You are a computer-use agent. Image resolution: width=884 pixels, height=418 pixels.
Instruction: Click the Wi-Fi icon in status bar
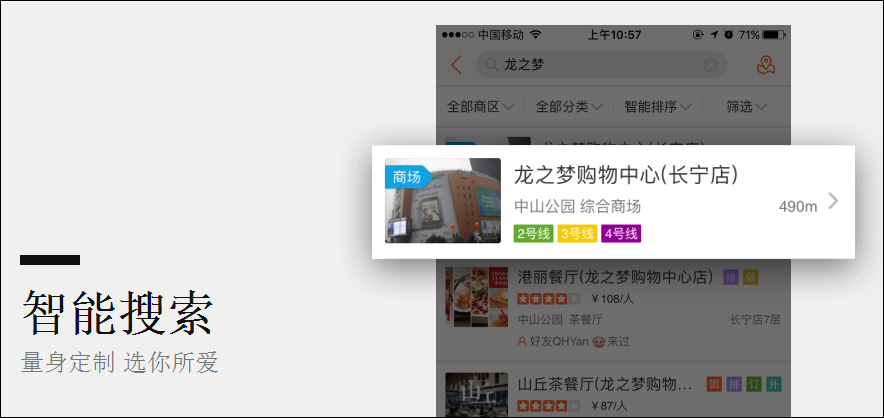coord(536,35)
